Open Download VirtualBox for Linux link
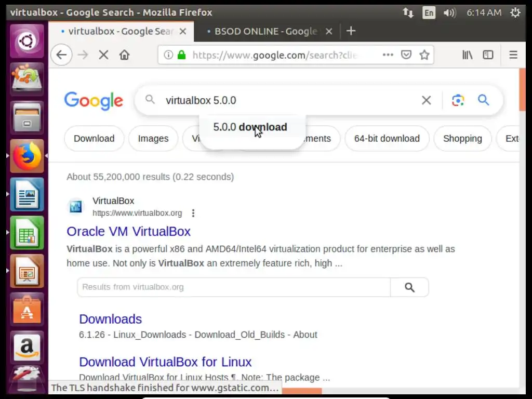532x399 pixels. point(165,362)
